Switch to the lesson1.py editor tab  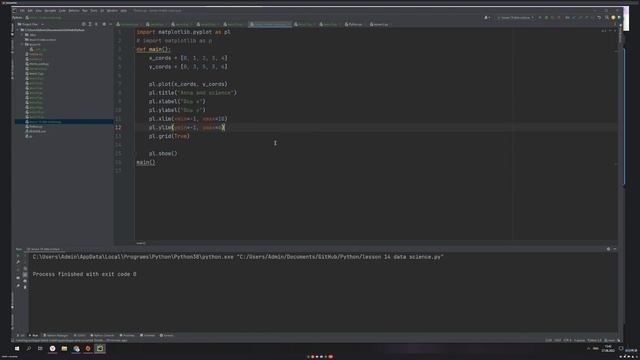[379, 24]
